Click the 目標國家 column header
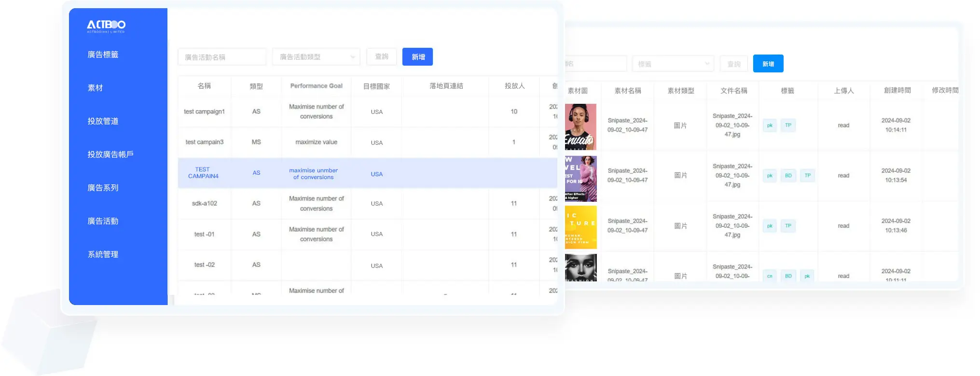Viewport: 980px width, 376px height. coord(376,86)
